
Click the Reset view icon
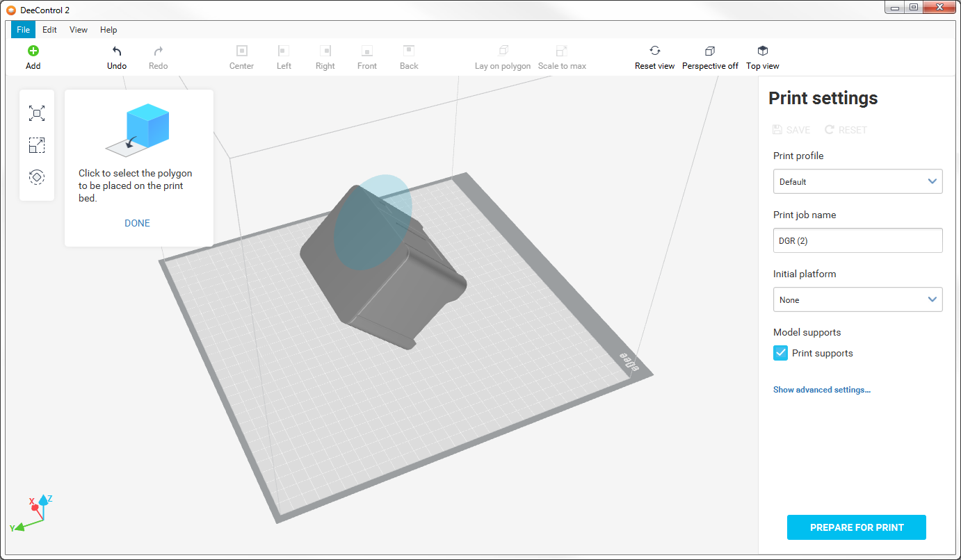[654, 51]
